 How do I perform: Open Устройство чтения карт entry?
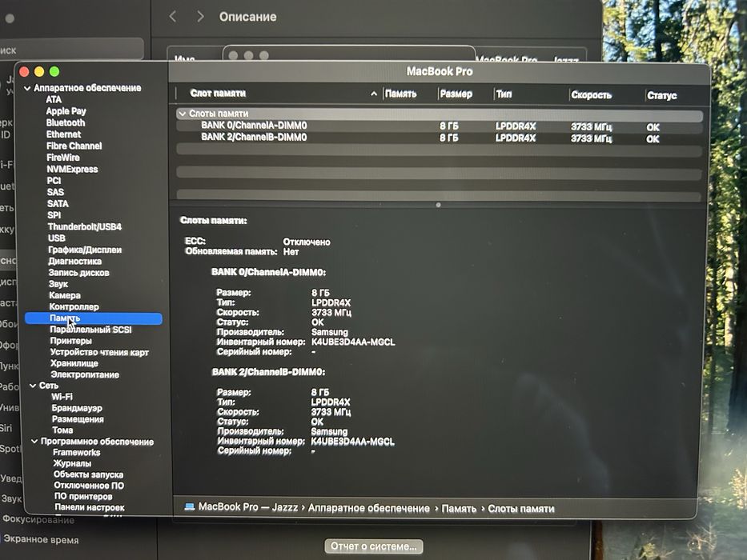[x=99, y=352]
